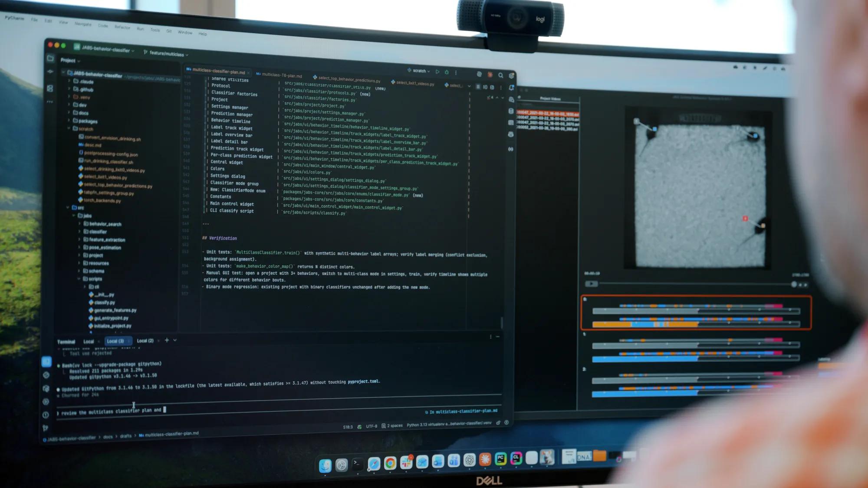
Task: Open the Window menu in menu bar
Action: pos(185,32)
